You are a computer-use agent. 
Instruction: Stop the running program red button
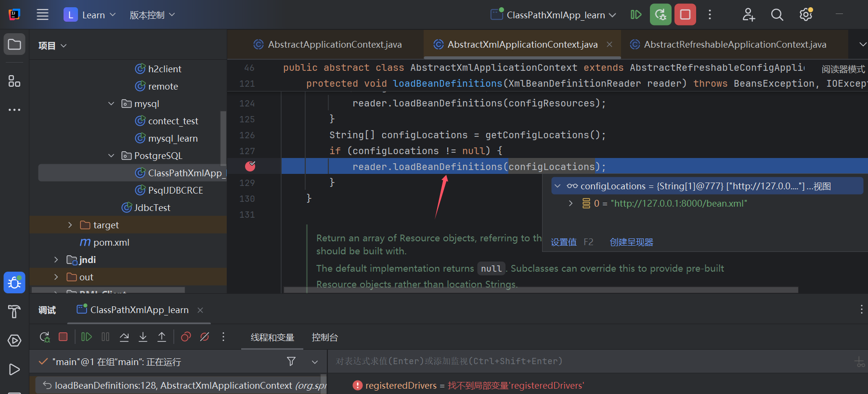point(685,14)
